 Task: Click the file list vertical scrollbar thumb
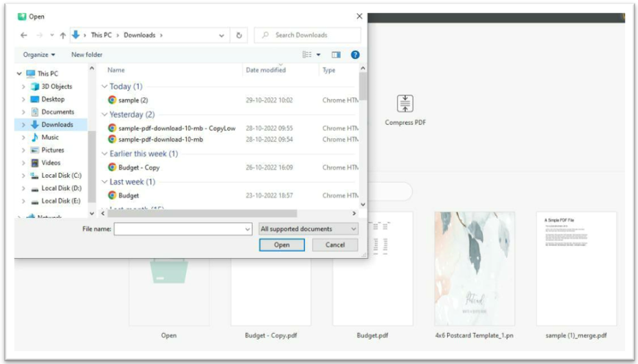[363, 87]
